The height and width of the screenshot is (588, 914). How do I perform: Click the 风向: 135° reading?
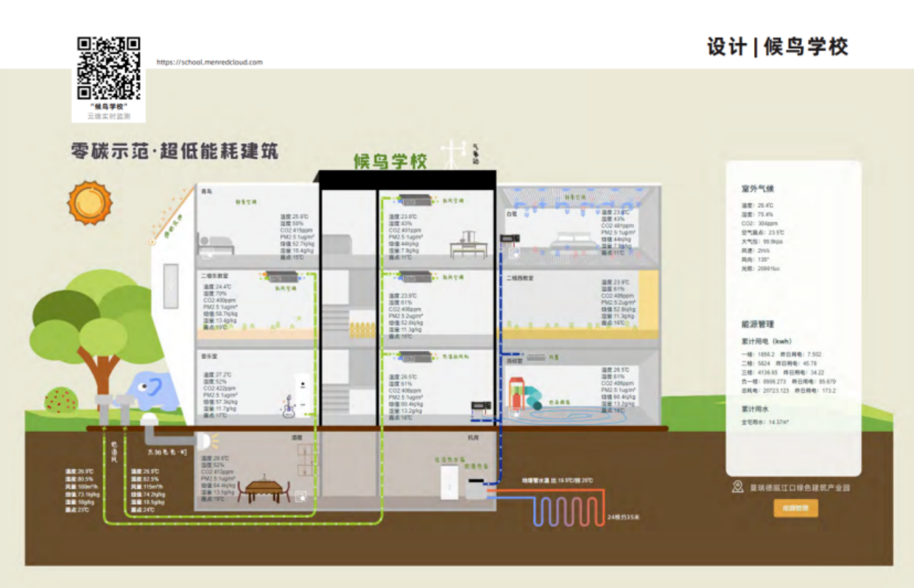point(756,260)
